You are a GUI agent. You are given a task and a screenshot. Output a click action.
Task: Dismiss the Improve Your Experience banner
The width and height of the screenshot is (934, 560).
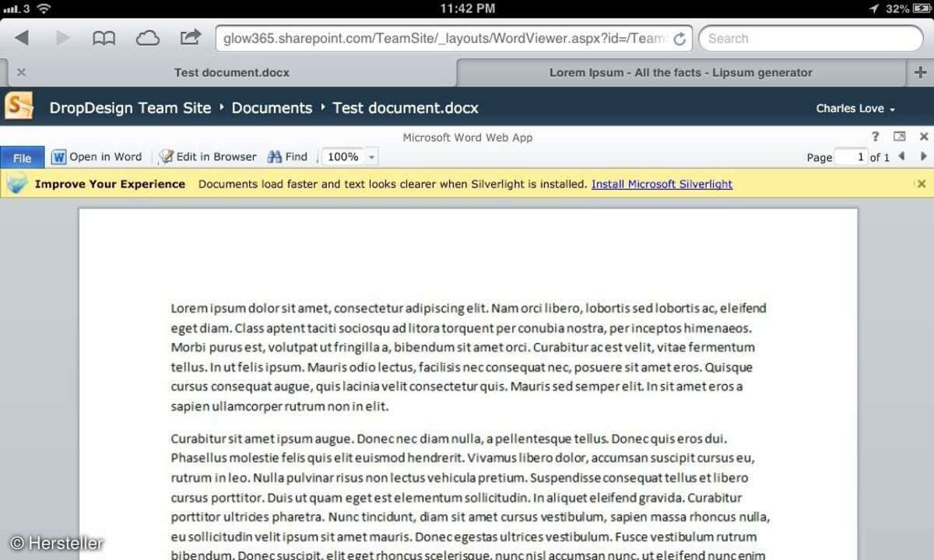click(x=922, y=184)
